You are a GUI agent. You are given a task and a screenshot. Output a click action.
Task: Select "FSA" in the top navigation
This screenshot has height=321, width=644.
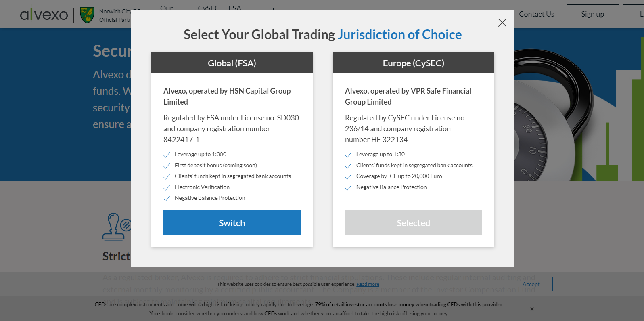(235, 8)
